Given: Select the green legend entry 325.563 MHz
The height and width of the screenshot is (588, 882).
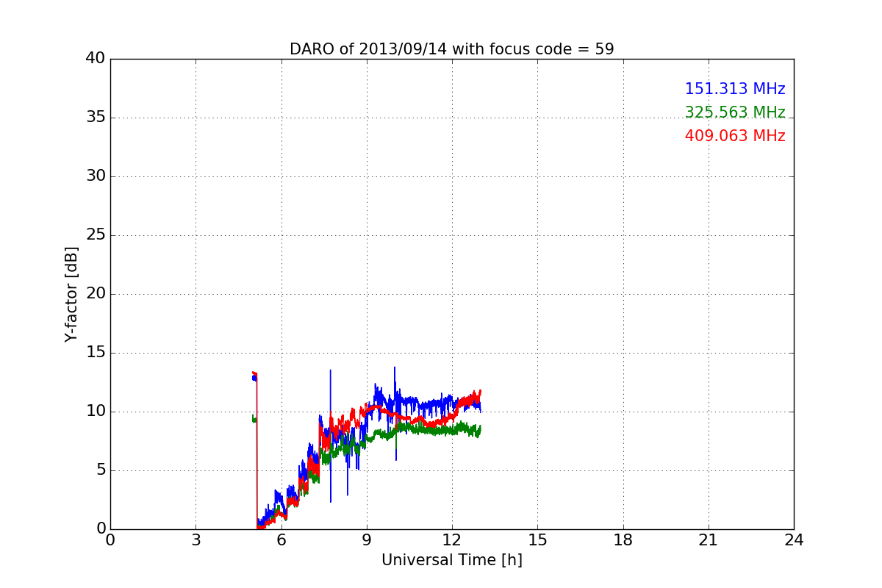Looking at the screenshot, I should [735, 112].
